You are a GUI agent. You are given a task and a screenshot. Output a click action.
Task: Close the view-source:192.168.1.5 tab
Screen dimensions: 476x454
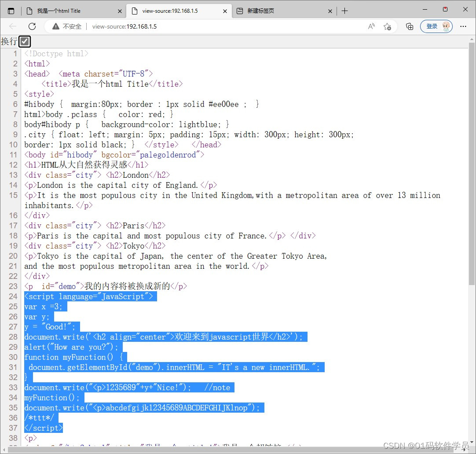[x=225, y=11]
